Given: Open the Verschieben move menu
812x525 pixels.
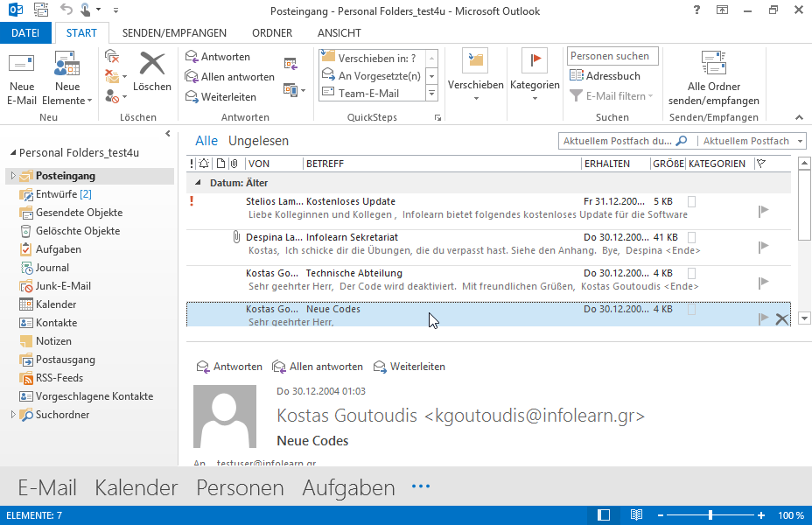Looking at the screenshot, I should pyautogui.click(x=475, y=75).
